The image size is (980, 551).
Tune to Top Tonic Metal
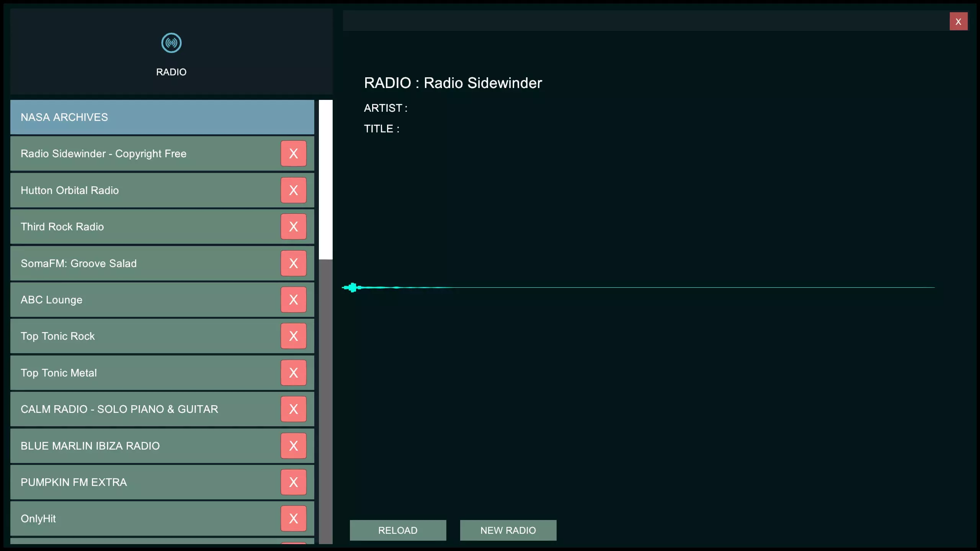coord(145,373)
